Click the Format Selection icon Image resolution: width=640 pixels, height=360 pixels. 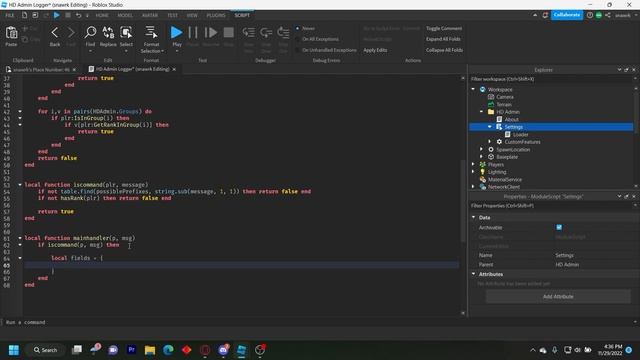pos(151,32)
